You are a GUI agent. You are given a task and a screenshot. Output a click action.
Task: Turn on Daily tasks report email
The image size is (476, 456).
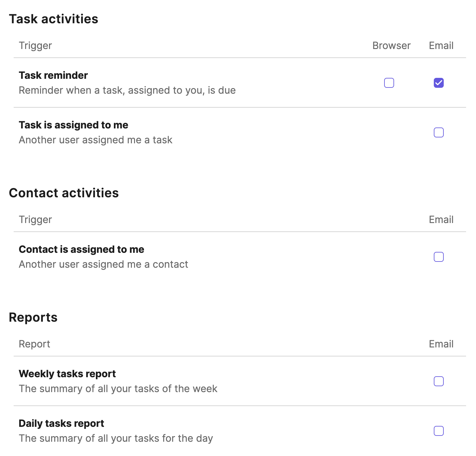pyautogui.click(x=438, y=431)
